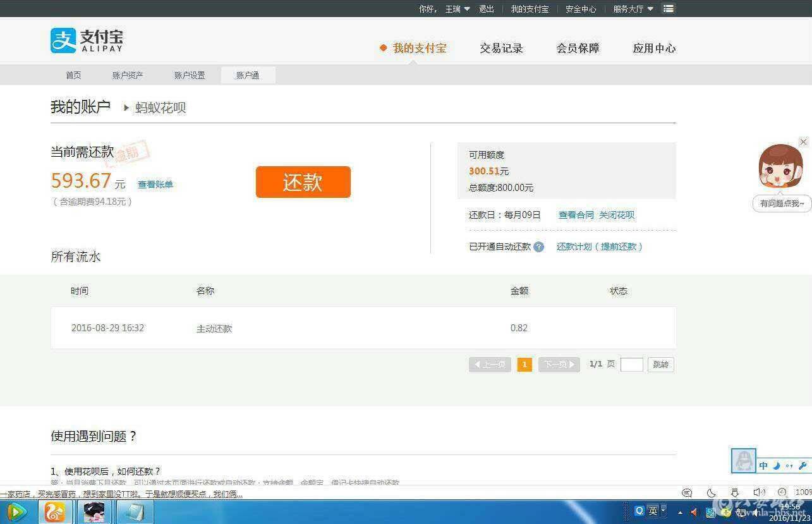Close the floating help mascot widget
The width and height of the screenshot is (812, 524).
[x=803, y=142]
